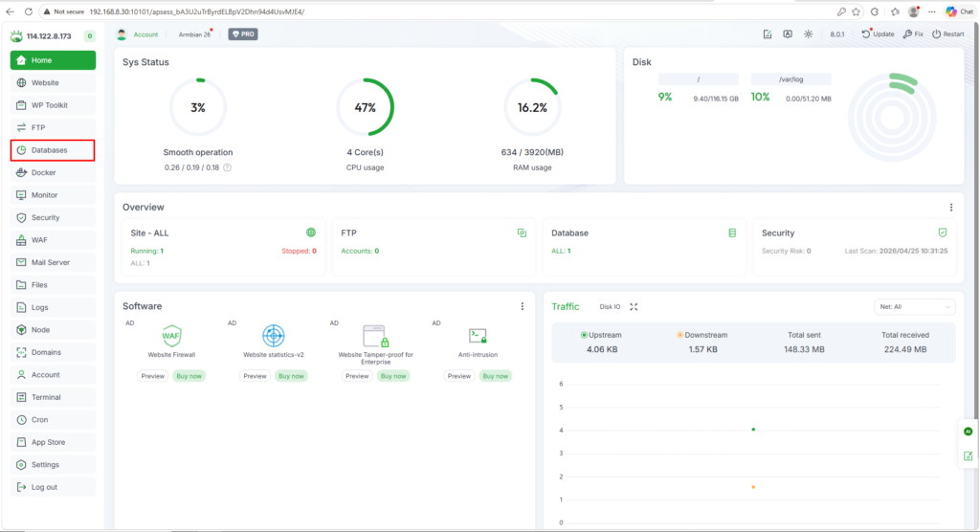
Task: Click the Anti-intrusion terminal icon
Action: [479, 336]
